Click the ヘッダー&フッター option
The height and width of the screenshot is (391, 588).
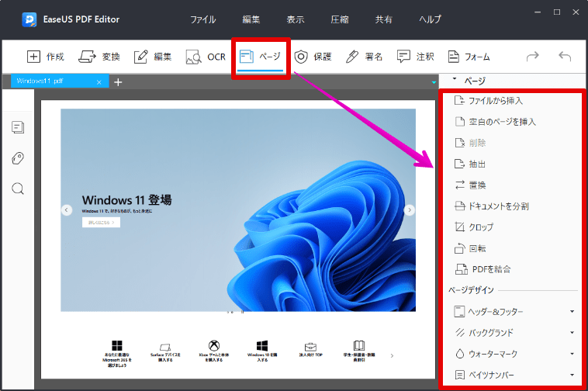[488, 312]
